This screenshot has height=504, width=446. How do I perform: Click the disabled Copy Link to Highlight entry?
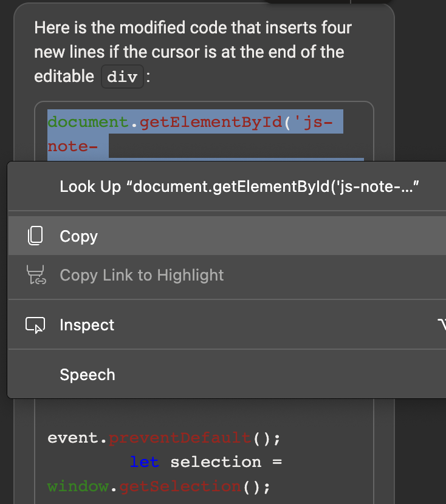click(x=141, y=274)
